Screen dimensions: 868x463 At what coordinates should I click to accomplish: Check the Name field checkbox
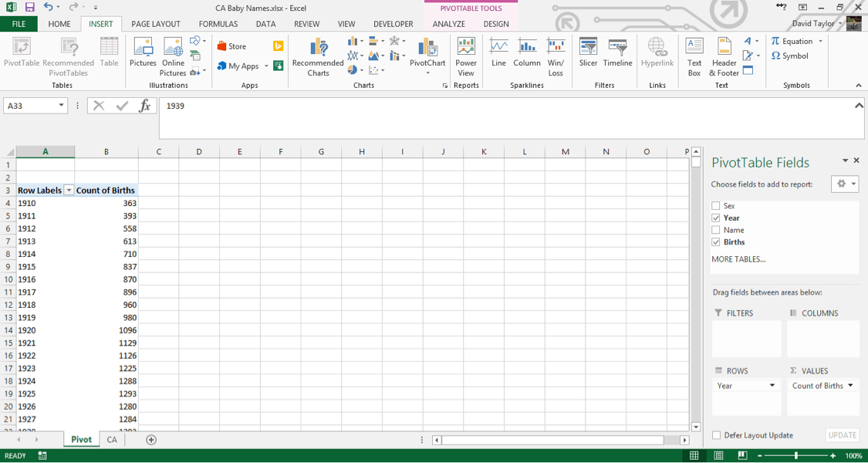tap(717, 230)
